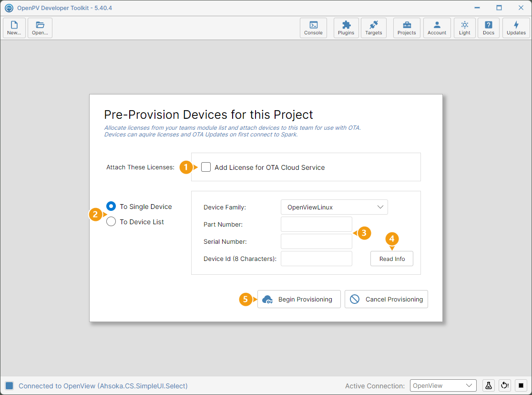The height and width of the screenshot is (395, 532).
Task: Open the Active Connection dropdown
Action: point(443,385)
